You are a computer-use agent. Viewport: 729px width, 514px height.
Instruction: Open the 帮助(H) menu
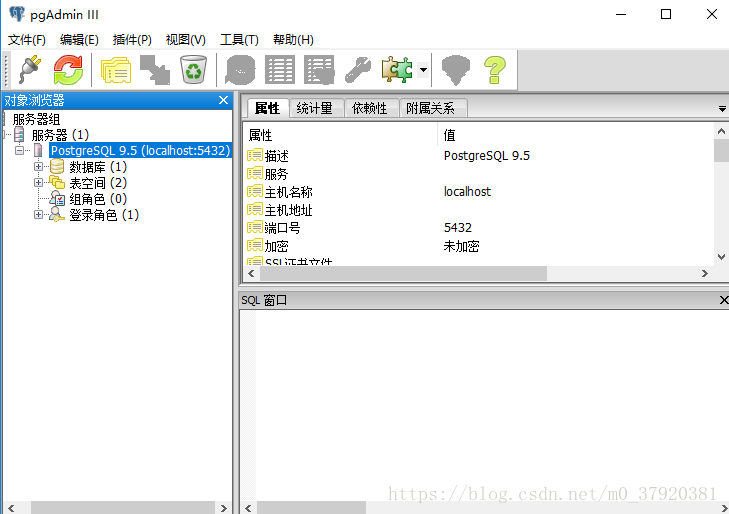(x=293, y=40)
